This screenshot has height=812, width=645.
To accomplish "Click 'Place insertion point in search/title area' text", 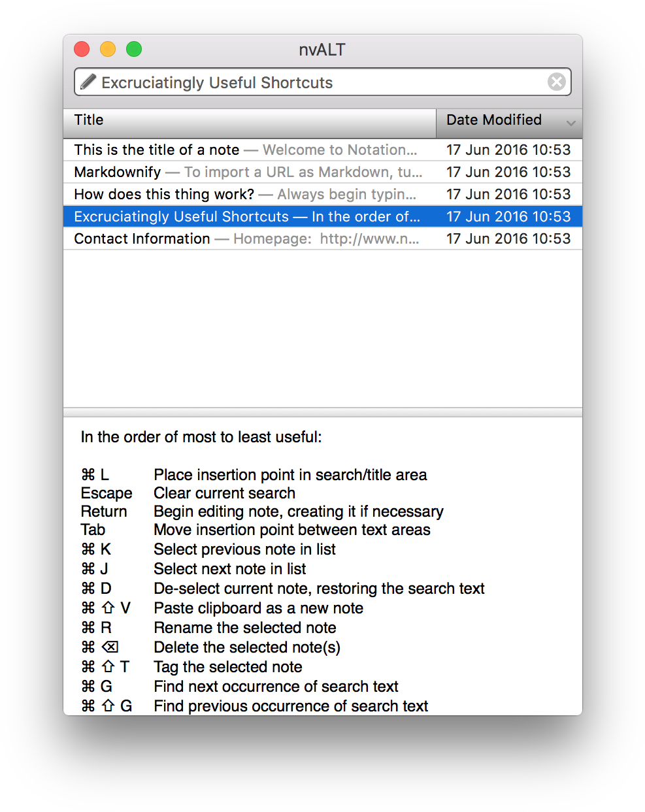I will [290, 475].
